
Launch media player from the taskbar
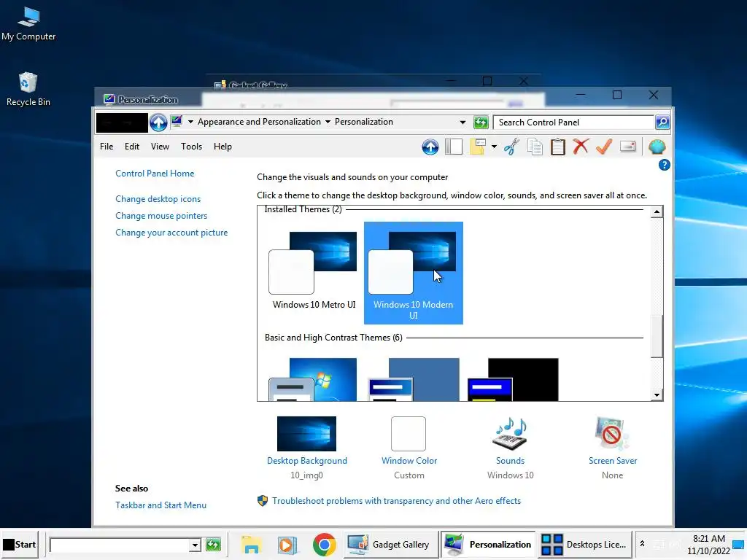click(x=287, y=545)
